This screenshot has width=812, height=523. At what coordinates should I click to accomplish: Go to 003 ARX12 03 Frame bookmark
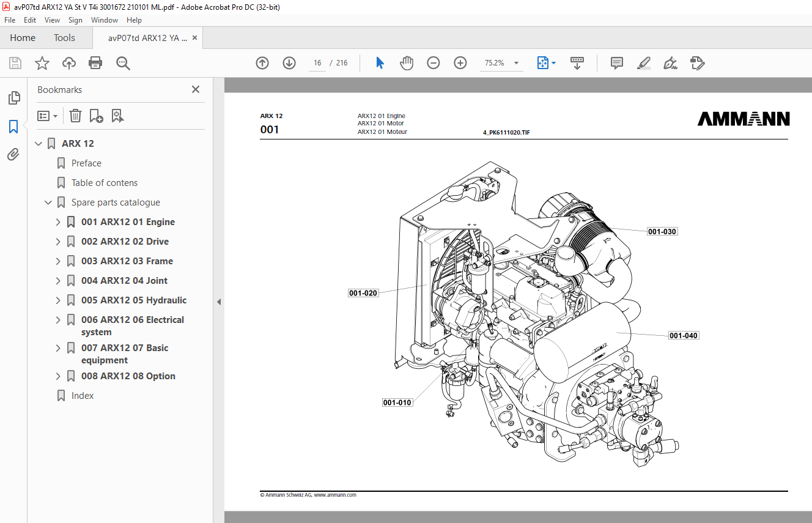(x=127, y=261)
